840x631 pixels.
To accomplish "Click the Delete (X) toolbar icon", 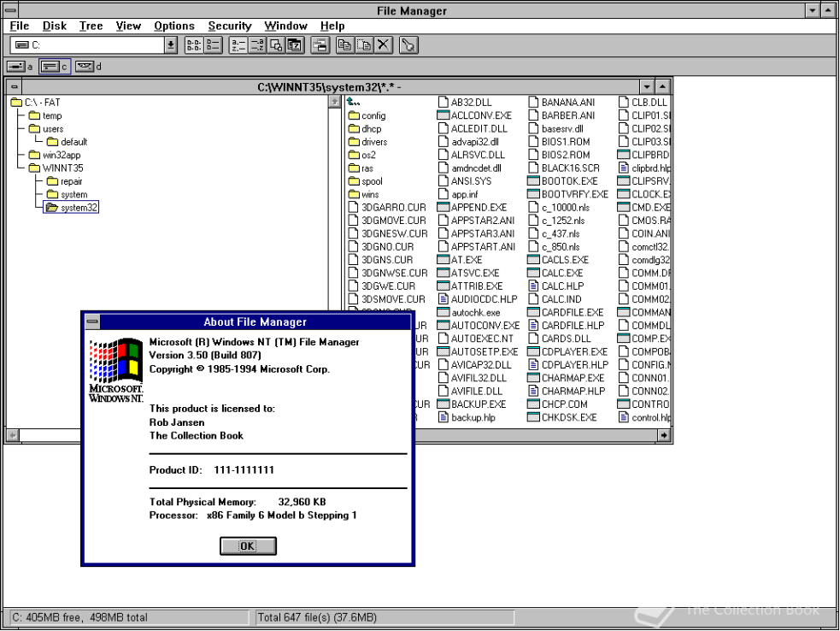I will (x=383, y=45).
